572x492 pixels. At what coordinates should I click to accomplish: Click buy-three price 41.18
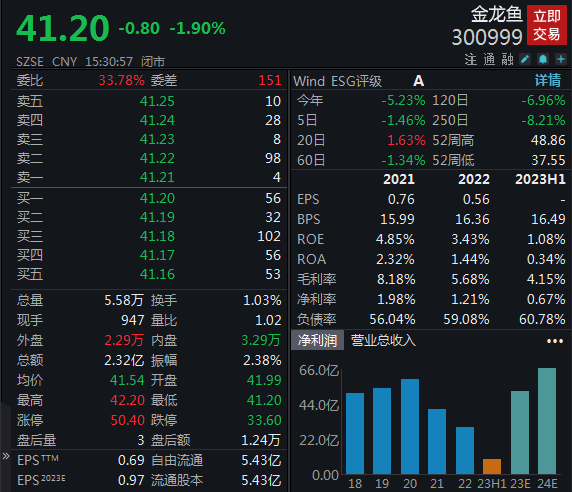[157, 236]
